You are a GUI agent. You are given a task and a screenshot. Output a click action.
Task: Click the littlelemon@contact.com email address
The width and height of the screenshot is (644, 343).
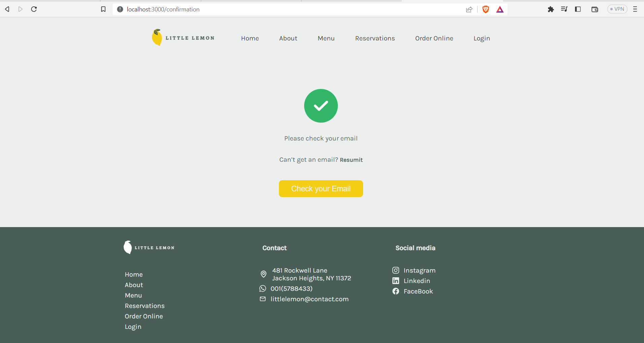(309, 299)
